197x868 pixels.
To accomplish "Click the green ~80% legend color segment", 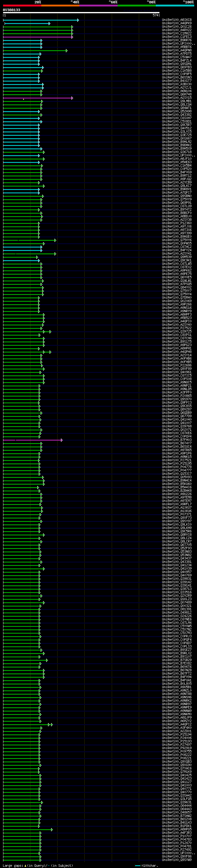I will pos(137,6).
